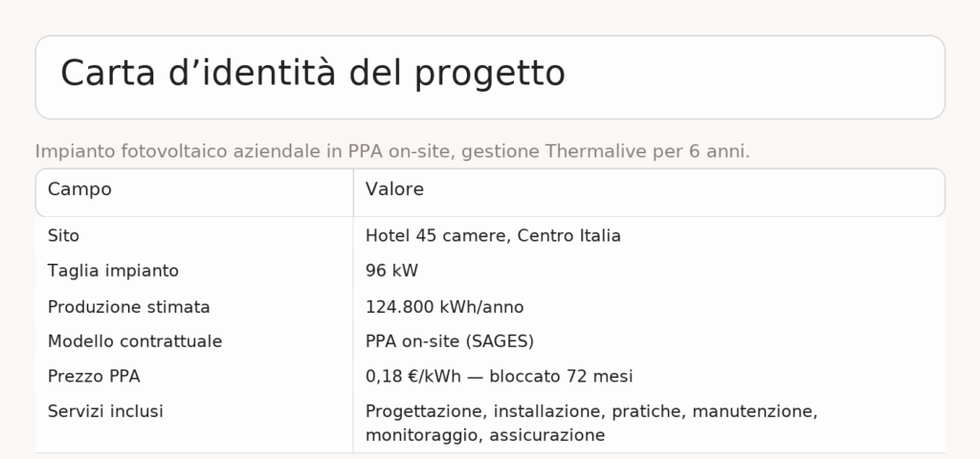Select the 'Prezzo PPA' row label
The width and height of the screenshot is (980, 459).
[94, 377]
